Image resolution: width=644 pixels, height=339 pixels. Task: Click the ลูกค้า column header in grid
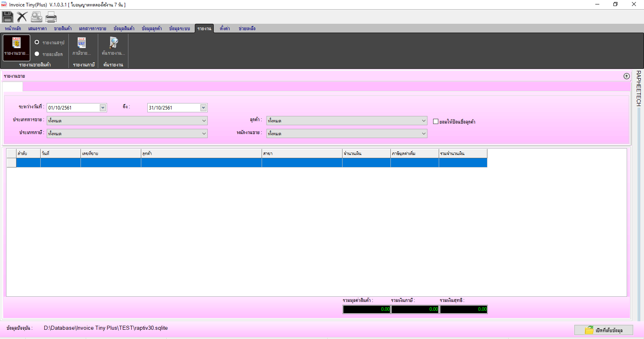coord(201,153)
